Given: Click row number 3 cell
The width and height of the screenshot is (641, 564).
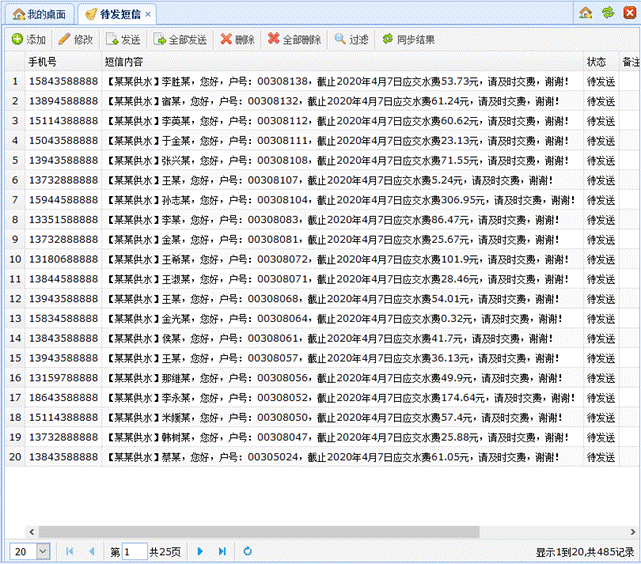Looking at the screenshot, I should [15, 121].
